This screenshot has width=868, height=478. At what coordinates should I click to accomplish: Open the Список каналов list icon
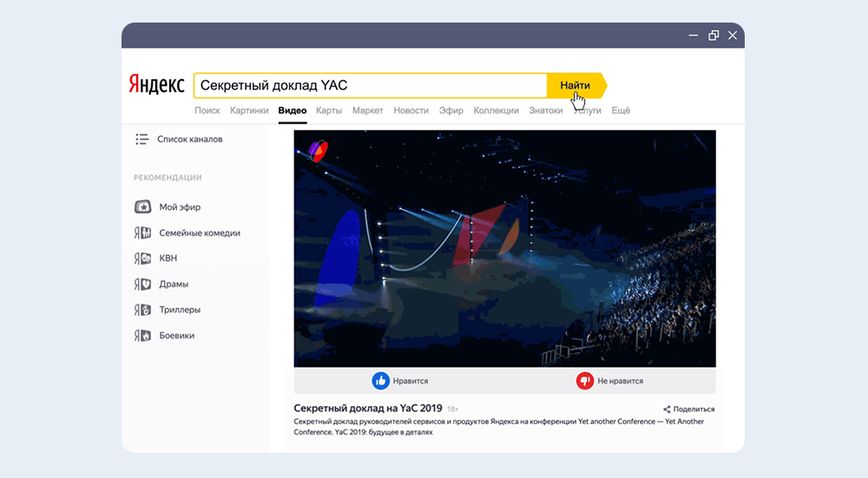(142, 139)
